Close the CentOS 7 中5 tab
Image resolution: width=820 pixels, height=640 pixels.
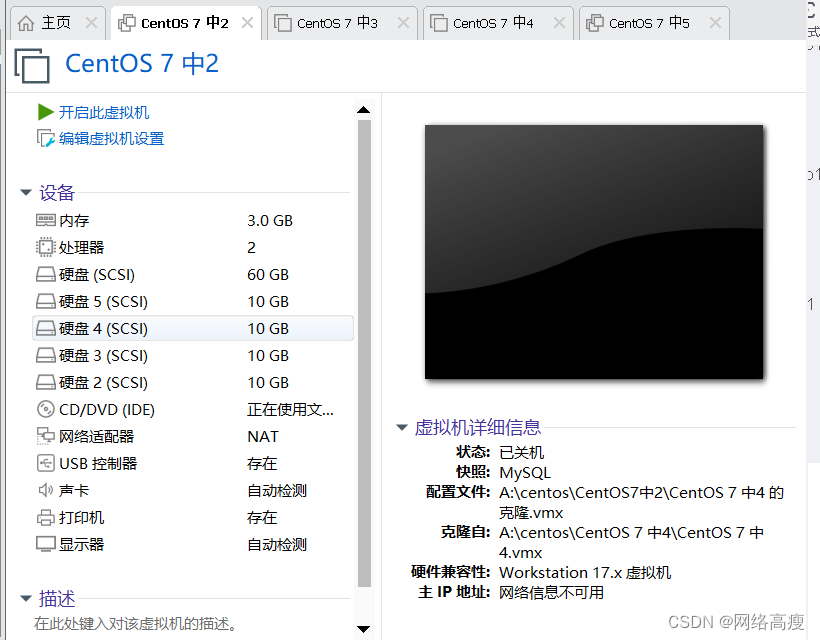point(715,23)
